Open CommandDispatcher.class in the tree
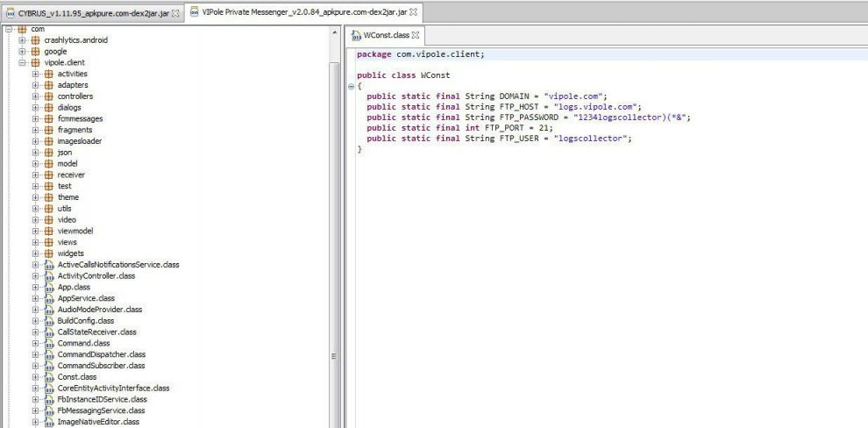 click(102, 354)
